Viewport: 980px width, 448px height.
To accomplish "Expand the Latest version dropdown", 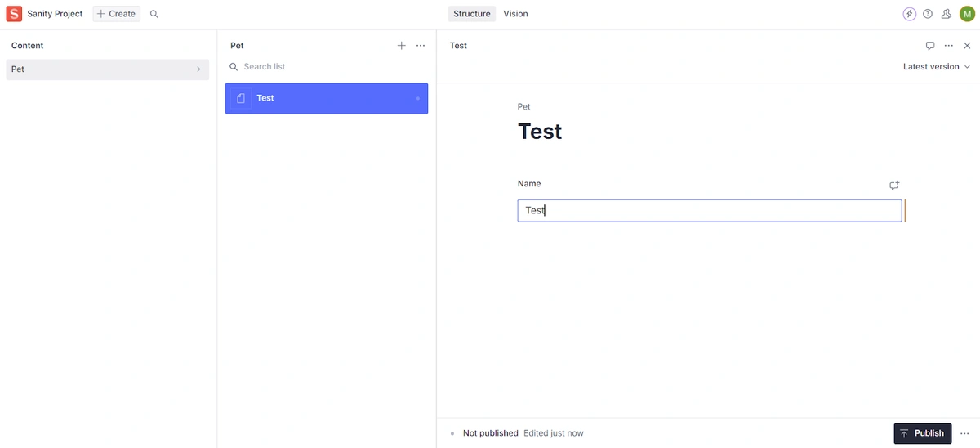I will coord(937,67).
